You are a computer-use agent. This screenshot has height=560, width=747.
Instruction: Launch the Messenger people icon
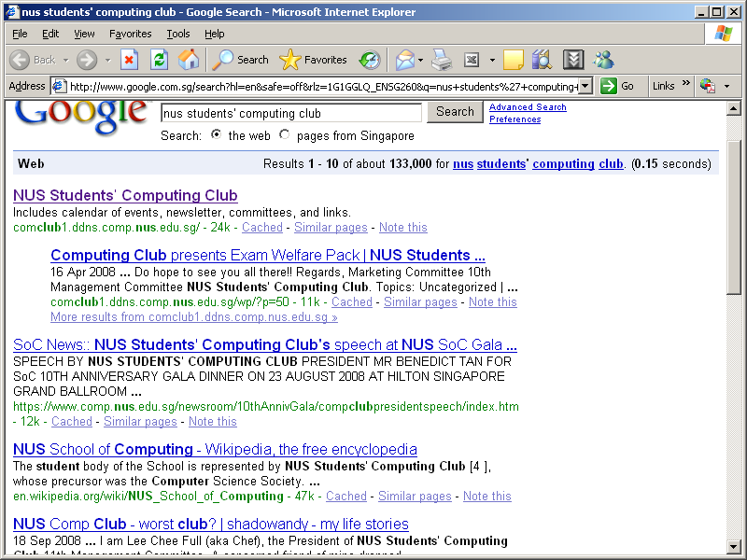coord(603,60)
